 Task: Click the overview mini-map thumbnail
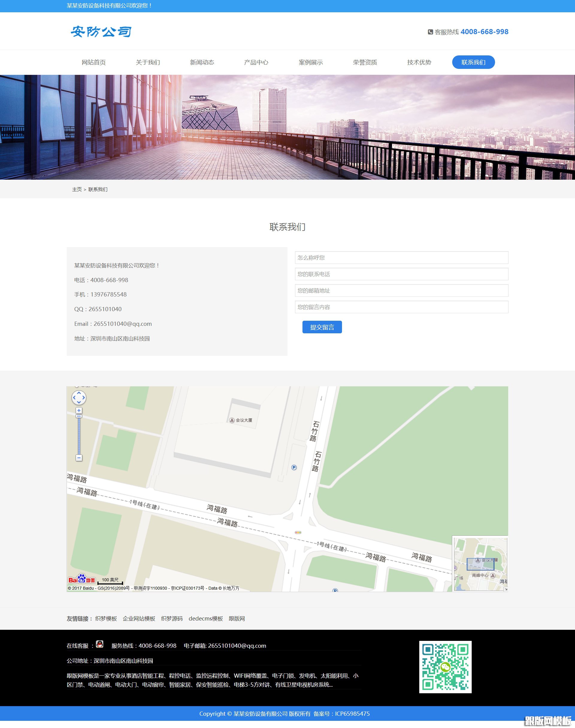pyautogui.click(x=480, y=564)
